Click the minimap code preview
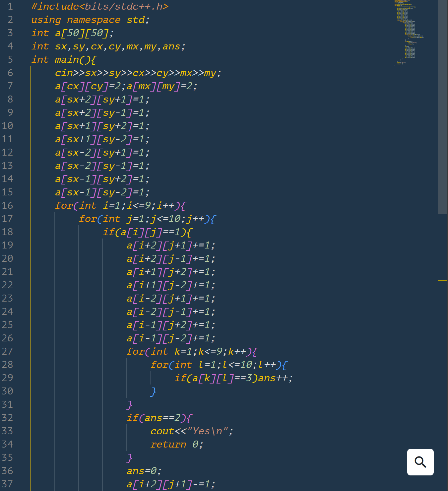The width and height of the screenshot is (448, 491). click(x=409, y=33)
